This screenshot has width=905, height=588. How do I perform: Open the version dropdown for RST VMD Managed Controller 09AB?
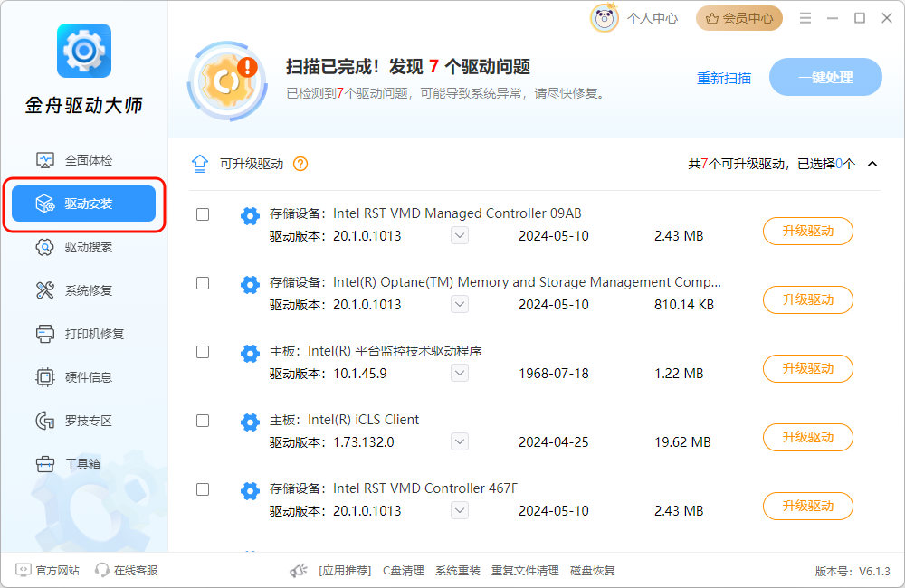pyautogui.click(x=460, y=235)
